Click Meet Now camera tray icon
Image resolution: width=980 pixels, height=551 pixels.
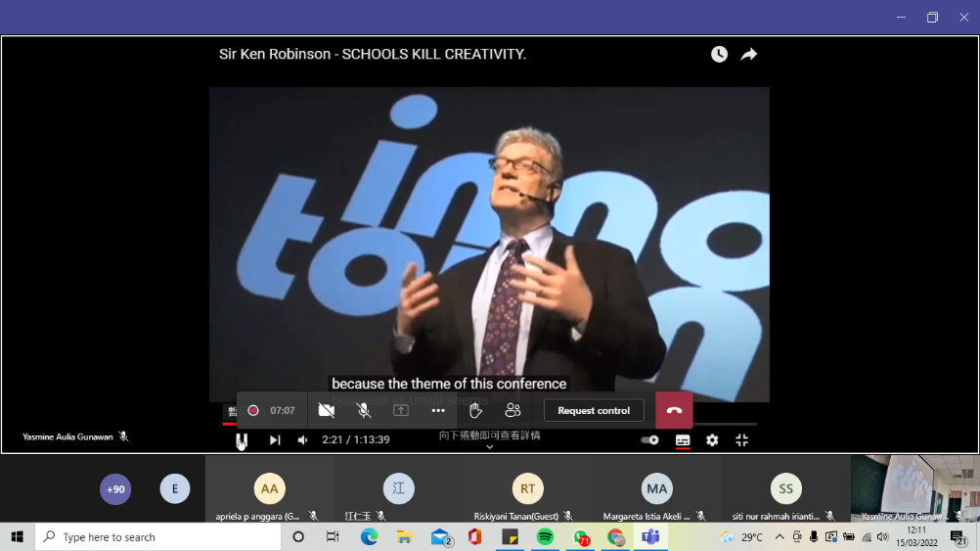796,537
